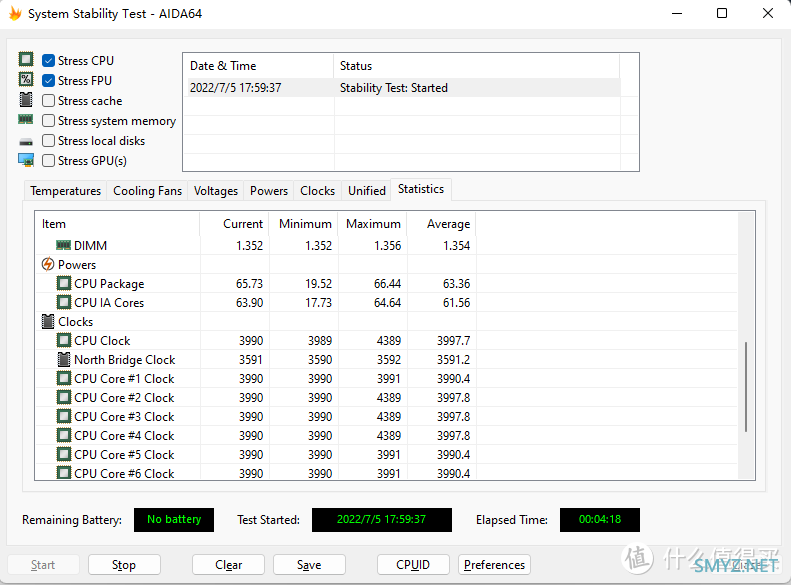This screenshot has width=791, height=585.
Task: Click the chip icon next to CPU Clock
Action: (x=64, y=340)
